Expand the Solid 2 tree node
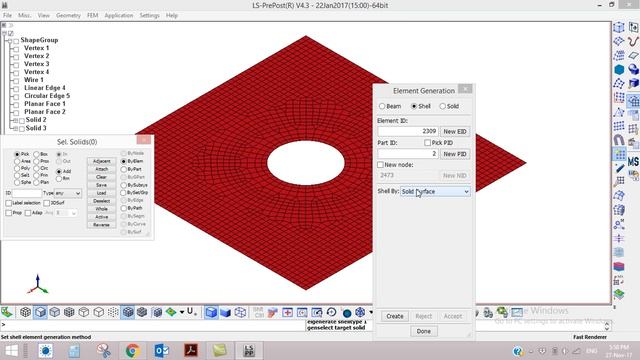This screenshot has width=640, height=360. 16,120
